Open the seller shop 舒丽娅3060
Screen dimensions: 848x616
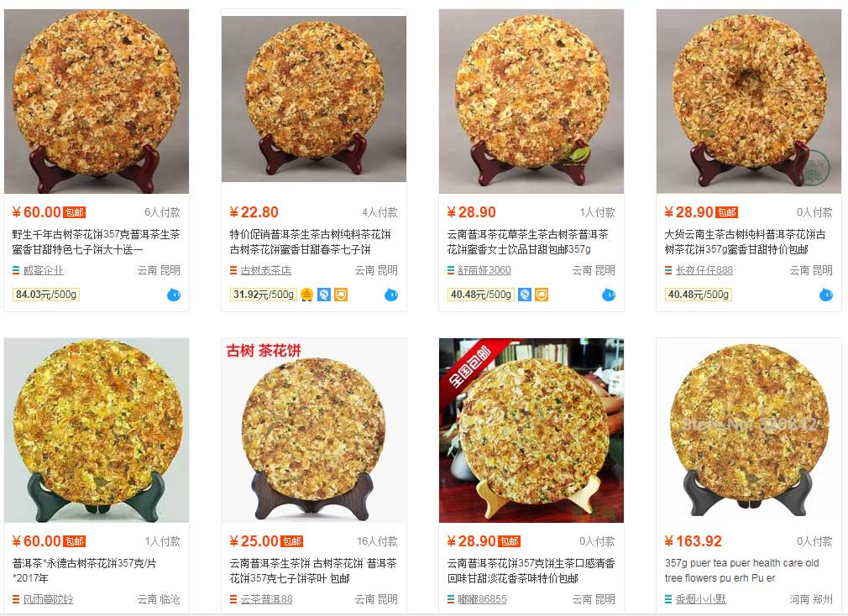click(x=484, y=270)
